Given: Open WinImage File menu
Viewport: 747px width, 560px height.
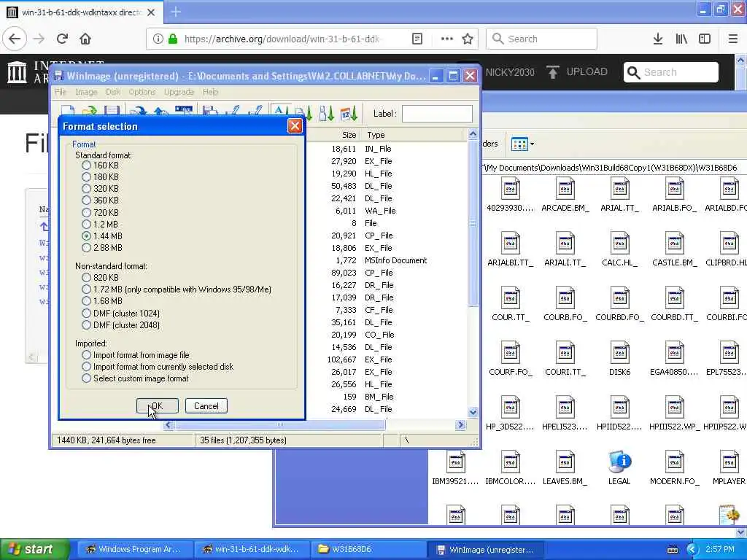Looking at the screenshot, I should click(61, 92).
